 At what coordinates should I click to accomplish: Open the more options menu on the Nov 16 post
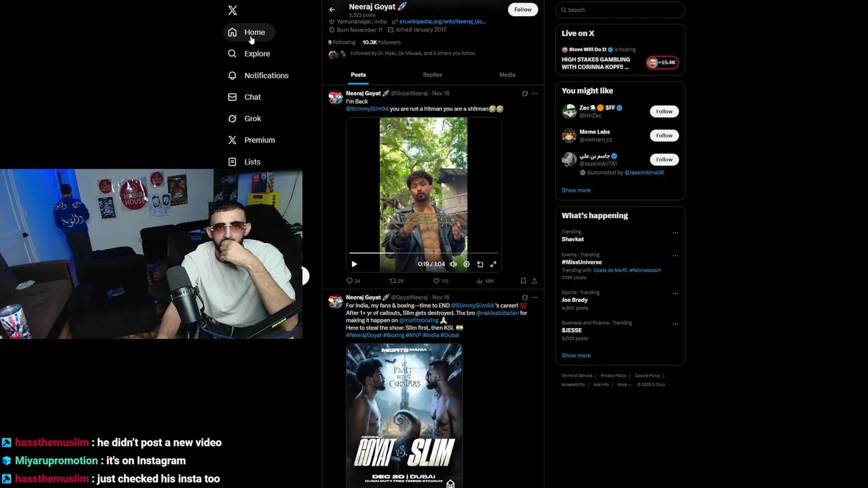coord(534,298)
